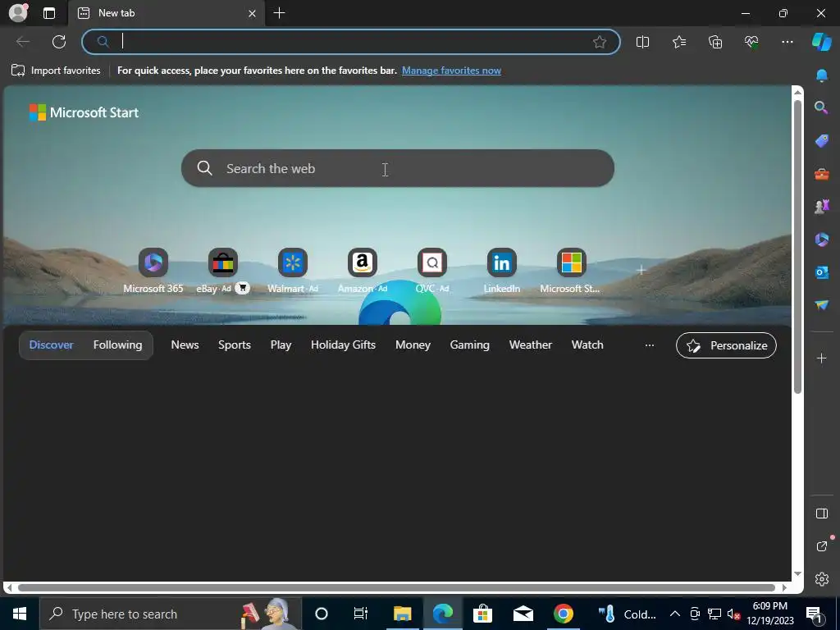Click the browser back arrow

pos(23,42)
